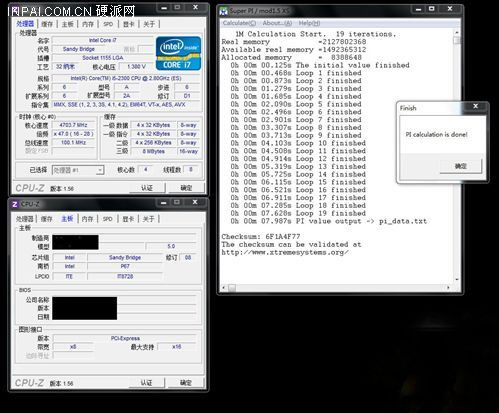
Task: Click Super PI horizontal scrollbar right arrow
Action: pyautogui.click(x=448, y=287)
